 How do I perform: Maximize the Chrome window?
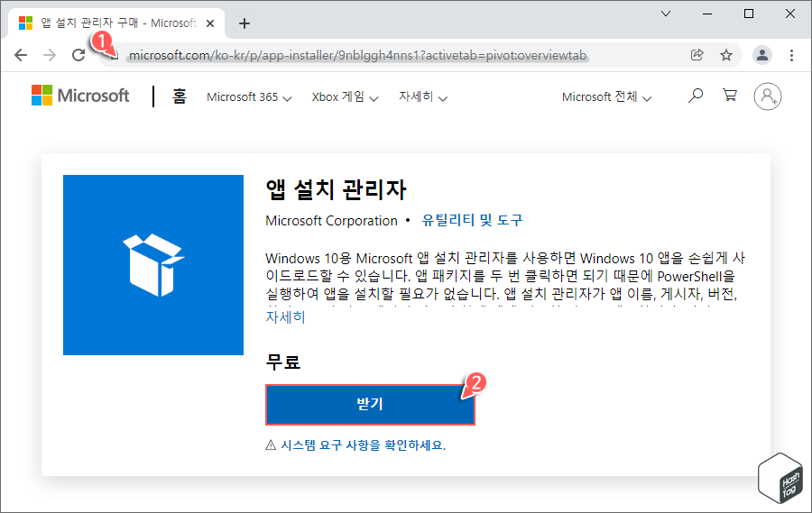click(749, 14)
